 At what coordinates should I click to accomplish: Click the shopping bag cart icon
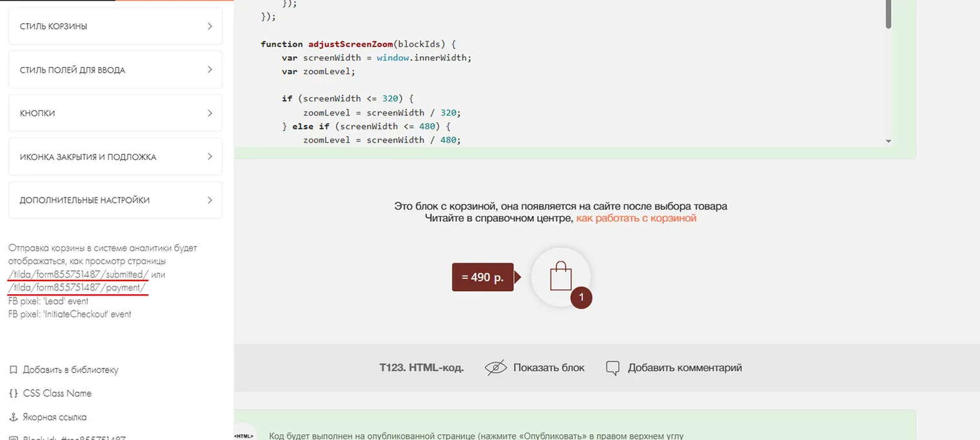561,276
